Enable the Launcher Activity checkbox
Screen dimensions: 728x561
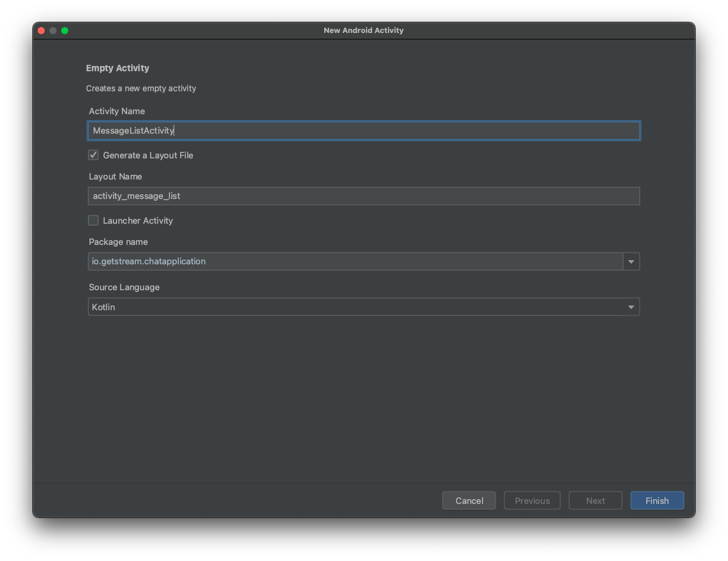(94, 221)
